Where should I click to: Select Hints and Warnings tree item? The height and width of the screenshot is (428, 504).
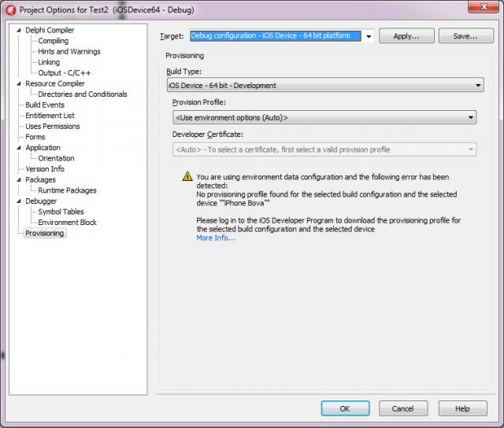point(69,51)
